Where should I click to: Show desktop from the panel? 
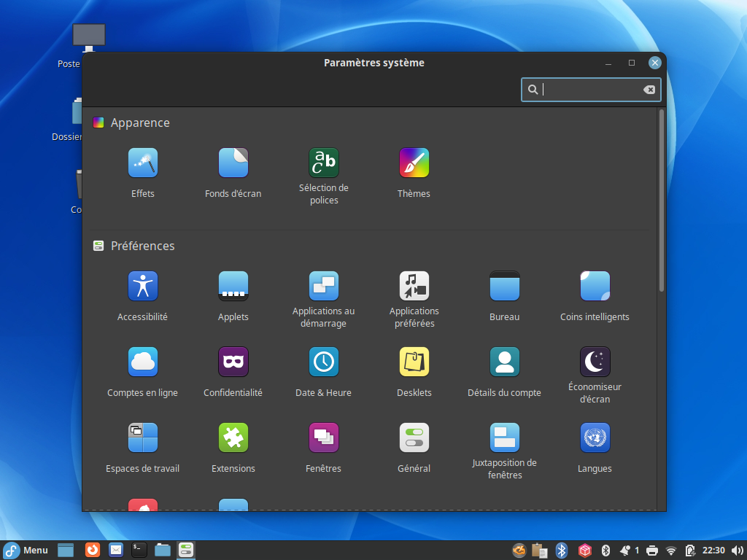coord(66,550)
